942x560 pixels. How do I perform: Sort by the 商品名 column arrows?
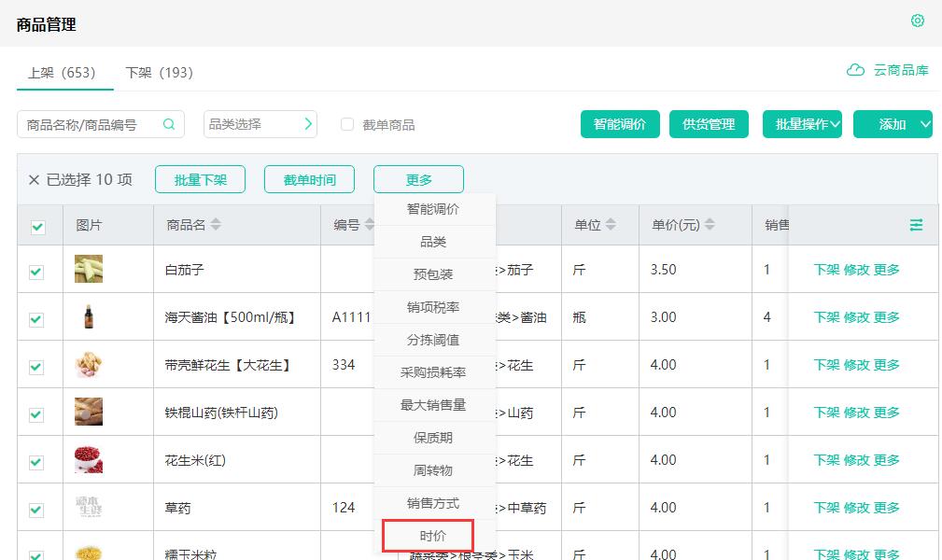(216, 224)
